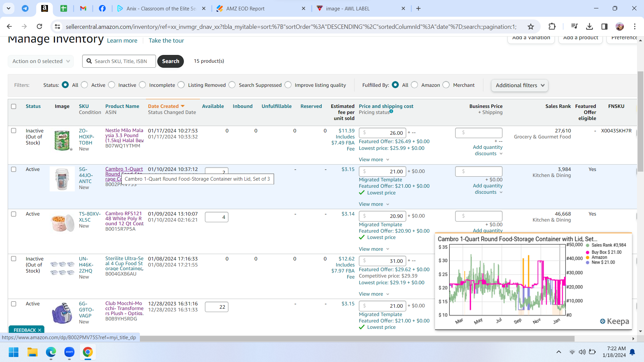Switch to the AMZ EOD Report tab
Screen dimensions: 644x362
coord(261,8)
